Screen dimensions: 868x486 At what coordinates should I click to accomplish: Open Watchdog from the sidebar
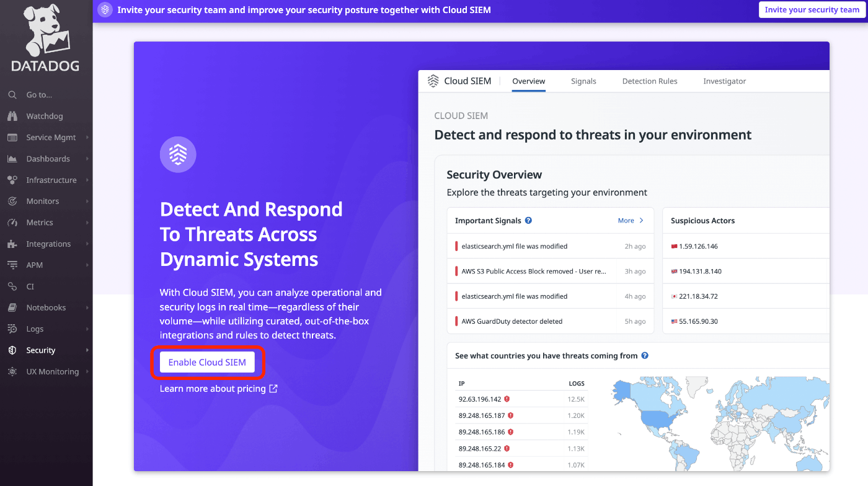click(x=46, y=116)
